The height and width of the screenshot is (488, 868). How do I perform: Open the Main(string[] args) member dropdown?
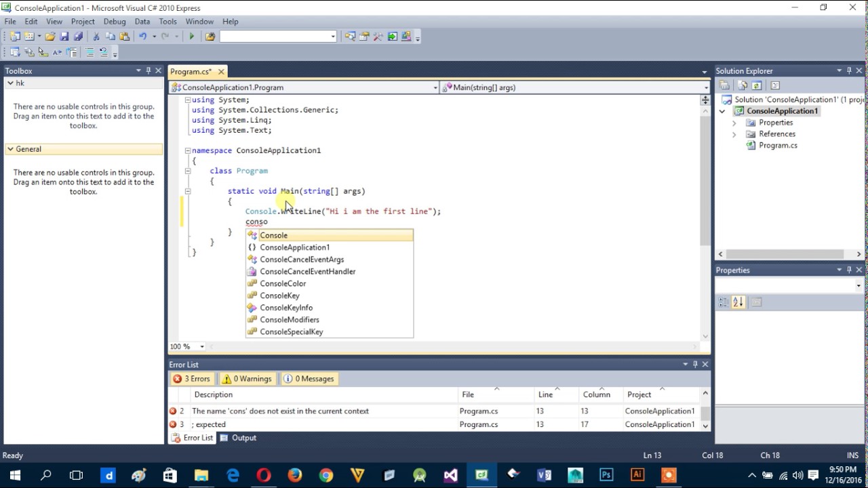click(705, 87)
